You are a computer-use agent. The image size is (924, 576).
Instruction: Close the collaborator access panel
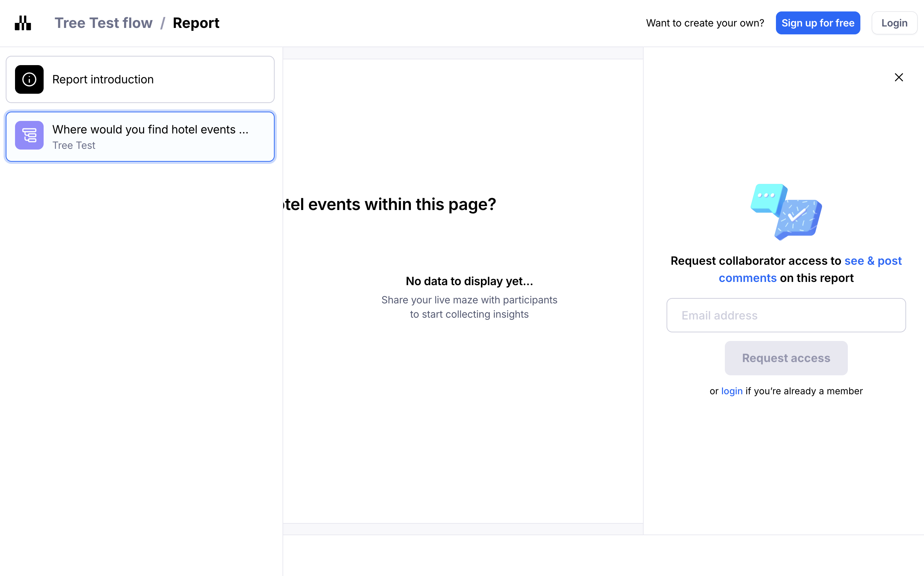coord(899,77)
